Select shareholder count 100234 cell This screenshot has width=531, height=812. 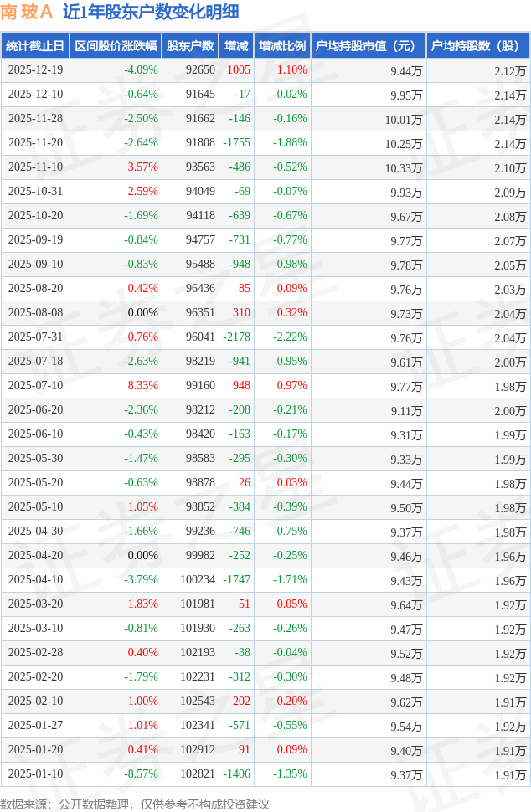click(196, 580)
